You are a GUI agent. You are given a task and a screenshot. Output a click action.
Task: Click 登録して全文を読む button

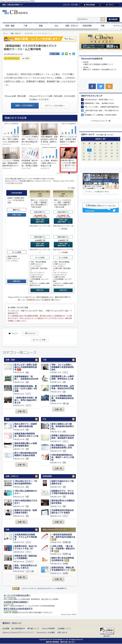(x=25, y=106)
